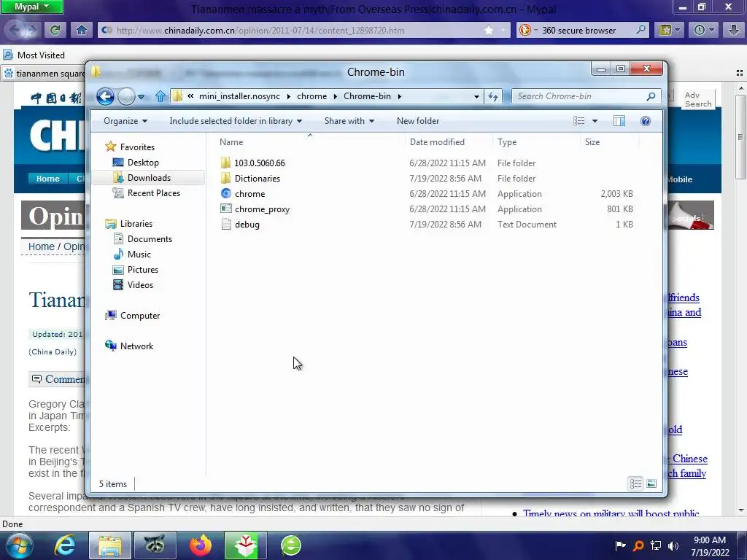Viewport: 747px width, 560px height.
Task: Select Downloads in navigation pane
Action: [x=149, y=178]
